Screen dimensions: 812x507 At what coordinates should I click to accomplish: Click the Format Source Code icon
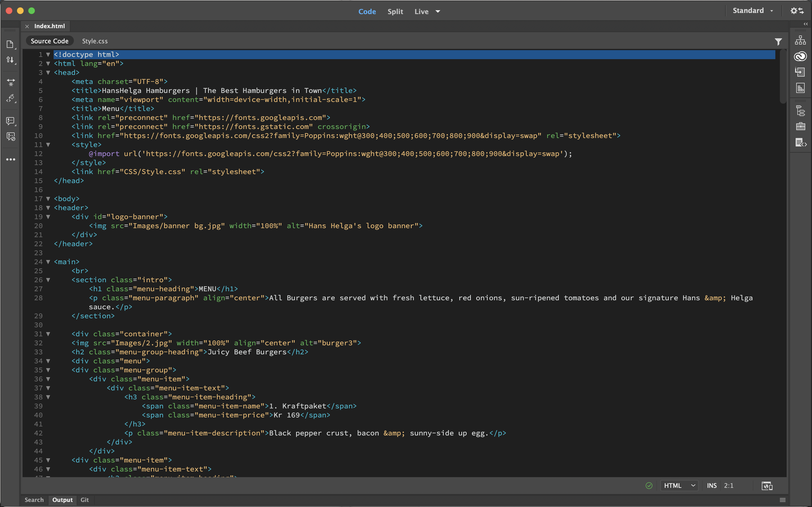[x=10, y=98]
